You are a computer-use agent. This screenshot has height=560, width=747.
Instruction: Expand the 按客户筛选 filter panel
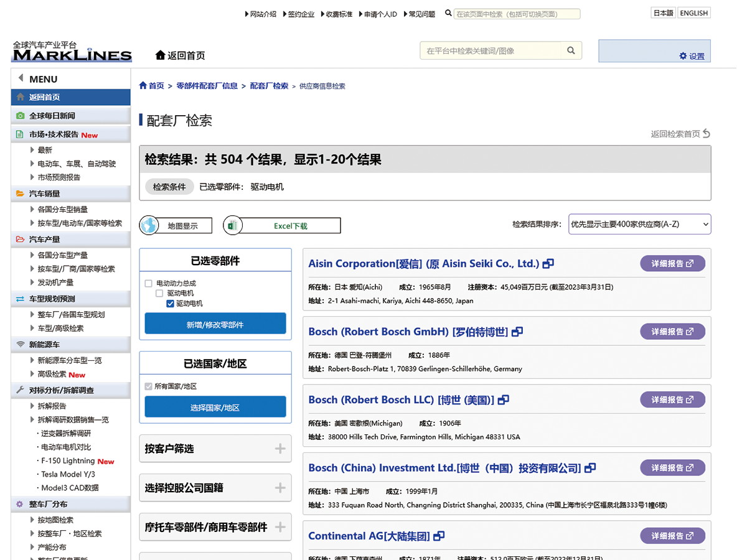pos(215,449)
